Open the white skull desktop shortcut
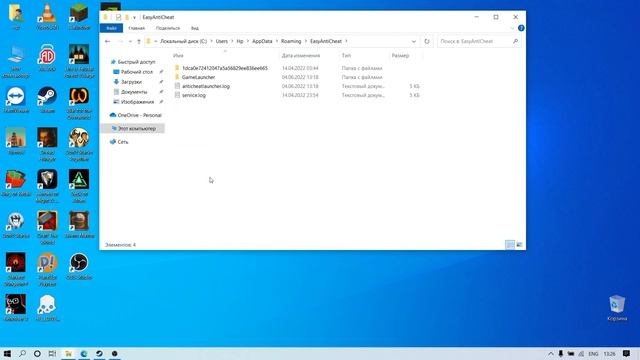The width and height of the screenshot is (640, 360). (47, 307)
